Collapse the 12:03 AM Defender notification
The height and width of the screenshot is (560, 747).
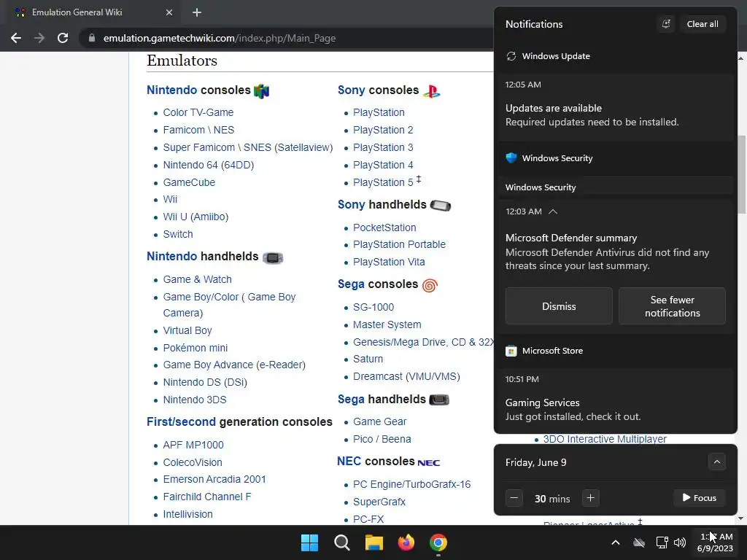(553, 211)
